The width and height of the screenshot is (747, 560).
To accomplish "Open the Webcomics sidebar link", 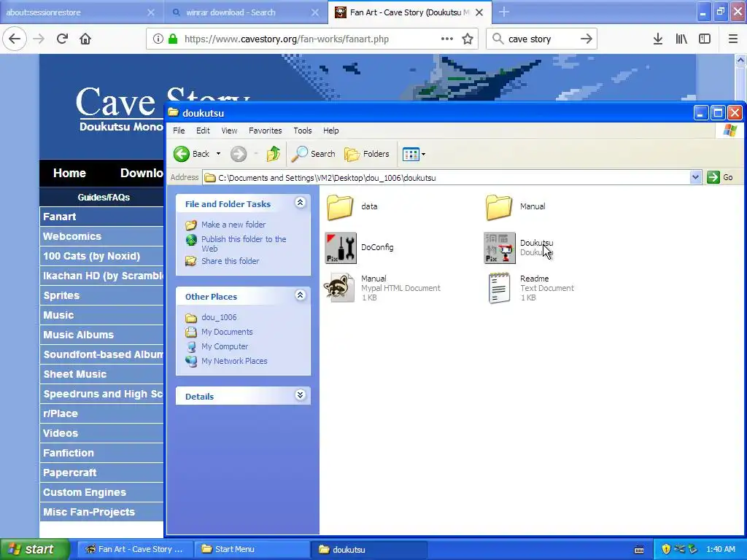I will click(101, 236).
